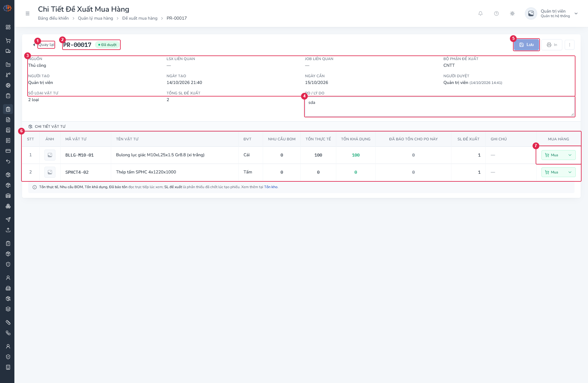Focus the PO / Lý do text area

pyautogui.click(x=440, y=107)
